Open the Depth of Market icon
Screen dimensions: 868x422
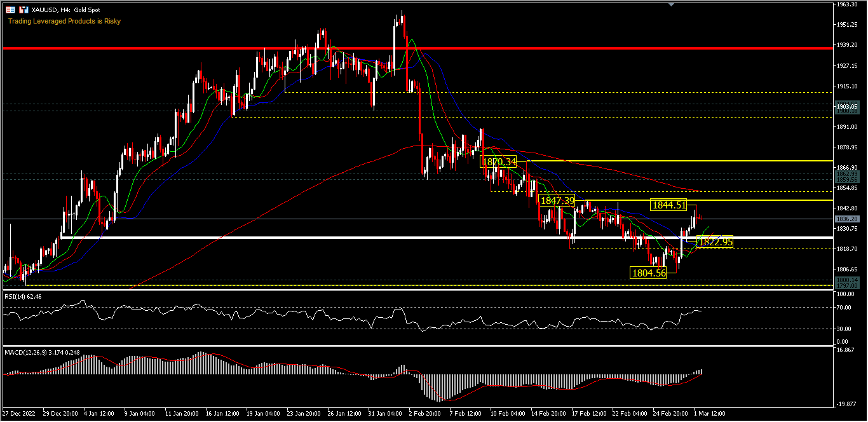pos(24,10)
